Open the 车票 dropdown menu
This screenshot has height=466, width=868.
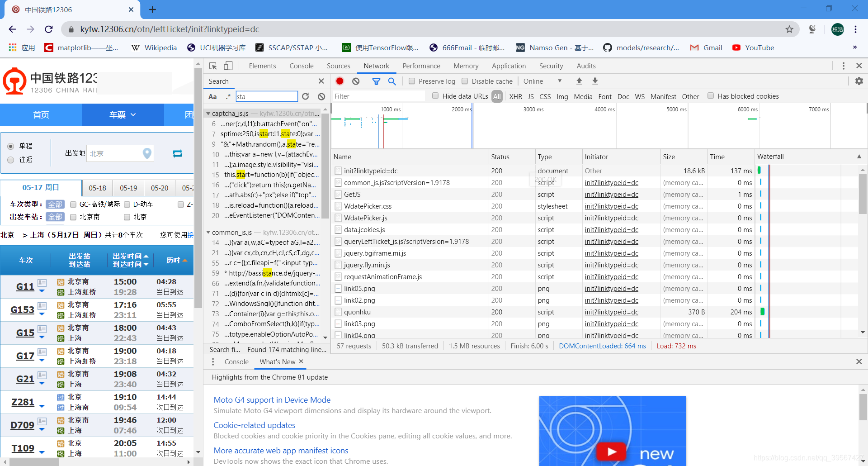pos(123,115)
